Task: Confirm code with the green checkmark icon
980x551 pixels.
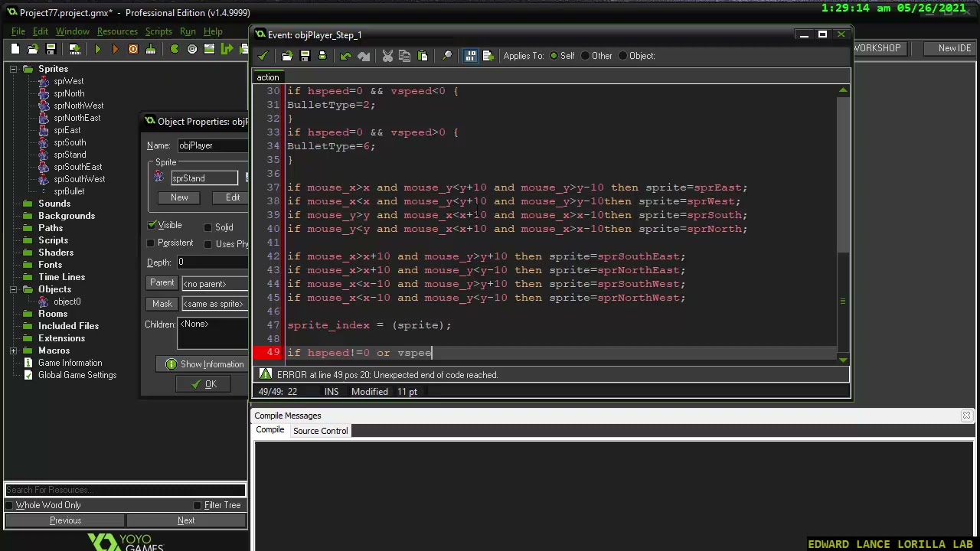Action: 263,56
